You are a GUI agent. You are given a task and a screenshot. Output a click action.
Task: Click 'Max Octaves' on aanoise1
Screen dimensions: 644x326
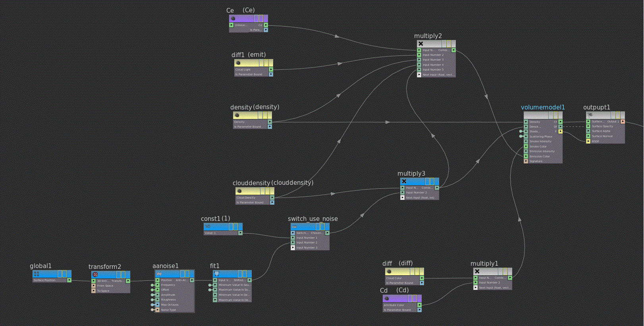point(170,305)
